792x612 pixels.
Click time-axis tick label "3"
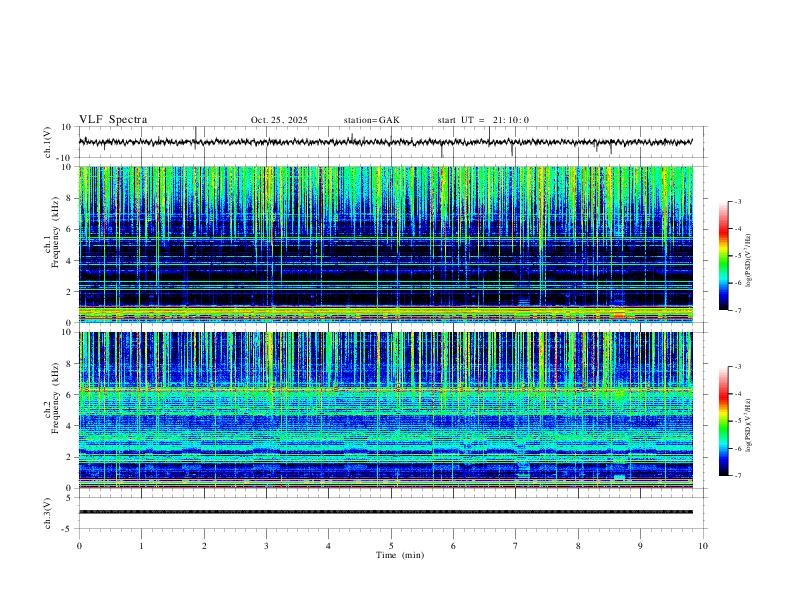pyautogui.click(x=266, y=546)
